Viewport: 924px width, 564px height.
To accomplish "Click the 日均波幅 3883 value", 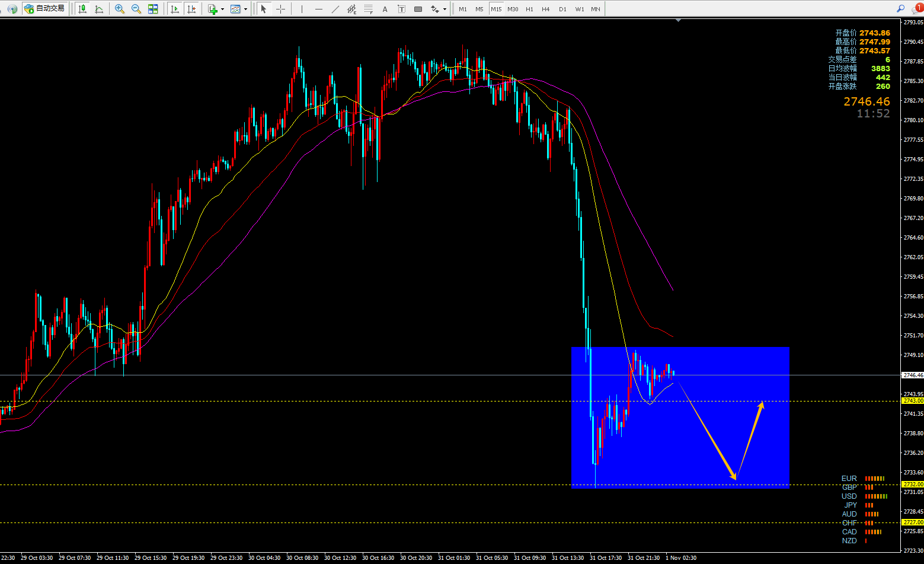I will [x=880, y=69].
